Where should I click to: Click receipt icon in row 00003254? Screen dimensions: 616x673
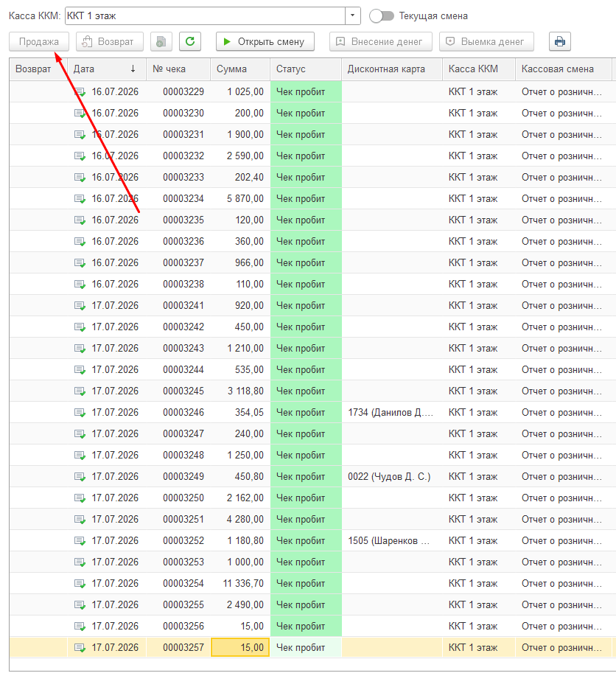click(80, 583)
